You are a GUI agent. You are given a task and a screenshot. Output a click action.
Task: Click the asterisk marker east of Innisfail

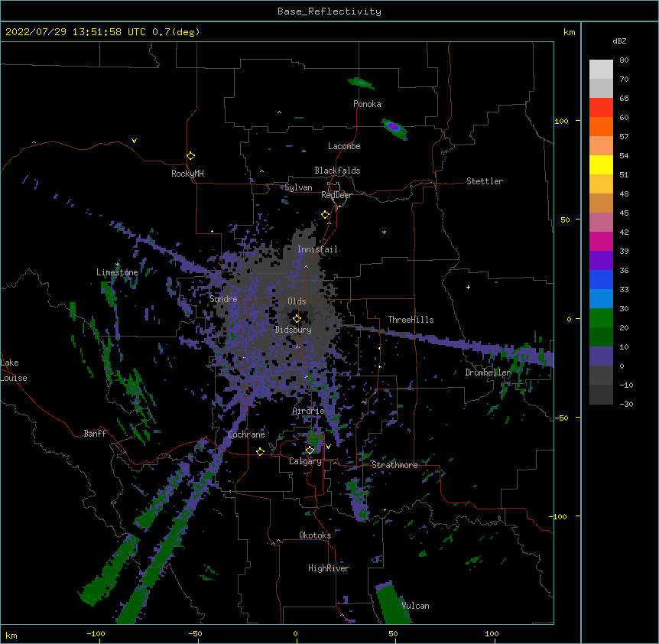coord(384,232)
